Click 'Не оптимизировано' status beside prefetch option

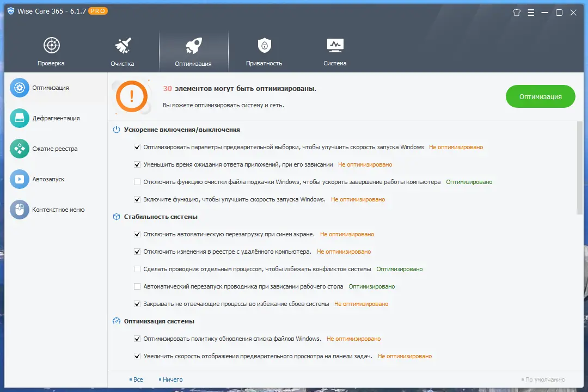pos(456,147)
